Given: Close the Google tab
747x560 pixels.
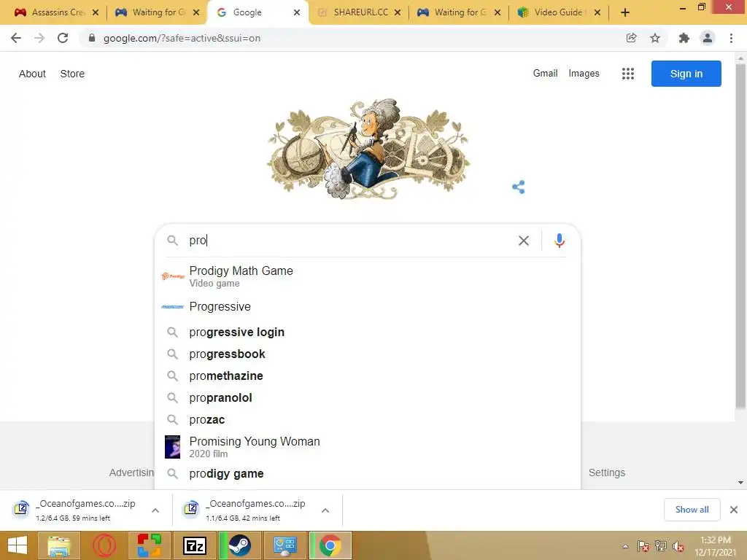Looking at the screenshot, I should click(297, 12).
